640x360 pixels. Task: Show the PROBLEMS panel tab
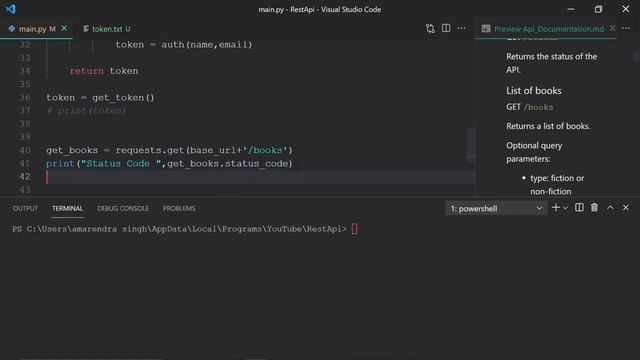tap(179, 208)
